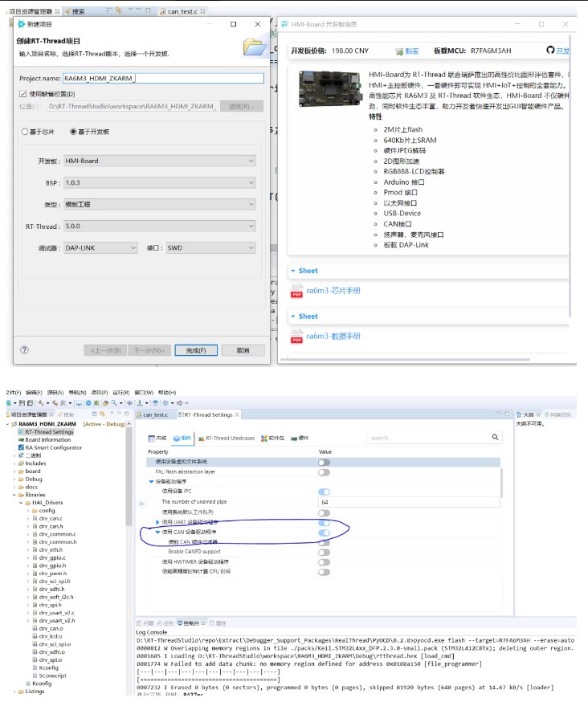Select the 基于芯片 radio button
This screenshot has height=702, width=588.
tap(25, 132)
